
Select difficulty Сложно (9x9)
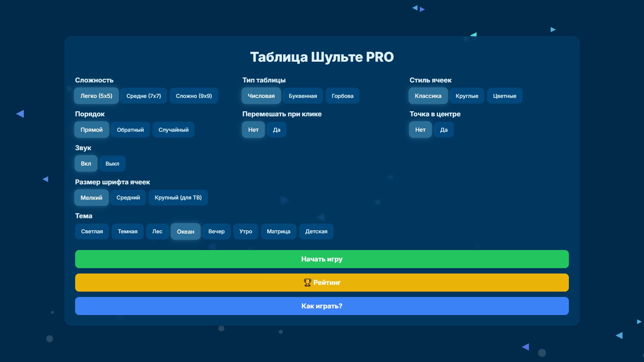(194, 96)
